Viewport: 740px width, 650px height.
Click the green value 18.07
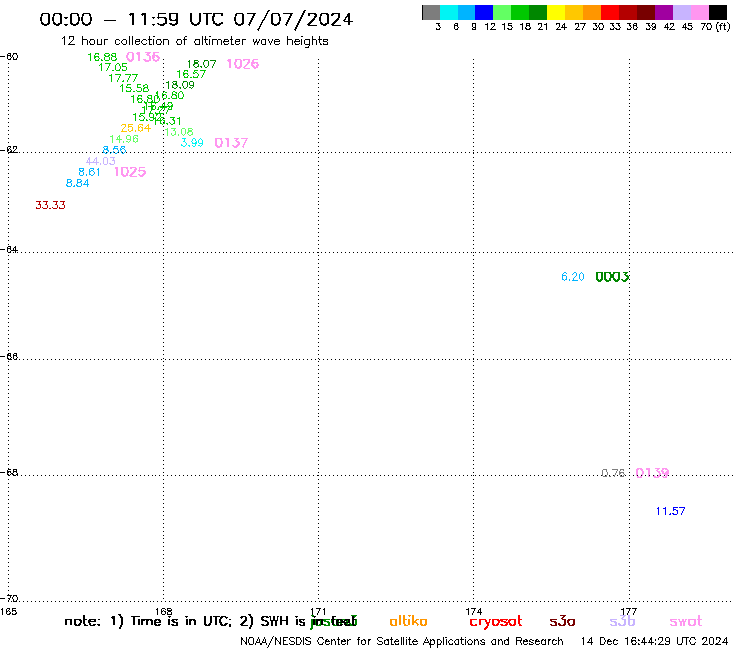click(202, 64)
